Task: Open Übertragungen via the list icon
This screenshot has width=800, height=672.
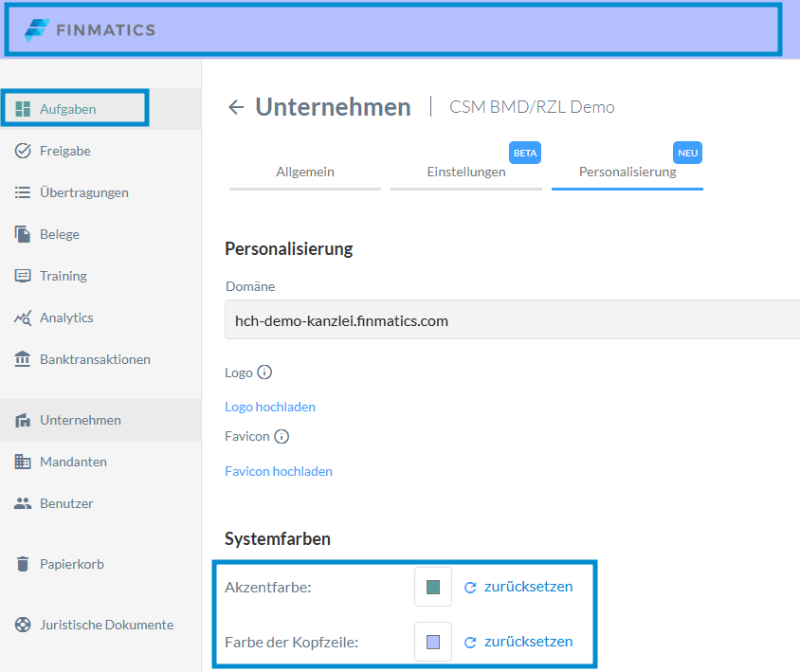Action: (24, 191)
